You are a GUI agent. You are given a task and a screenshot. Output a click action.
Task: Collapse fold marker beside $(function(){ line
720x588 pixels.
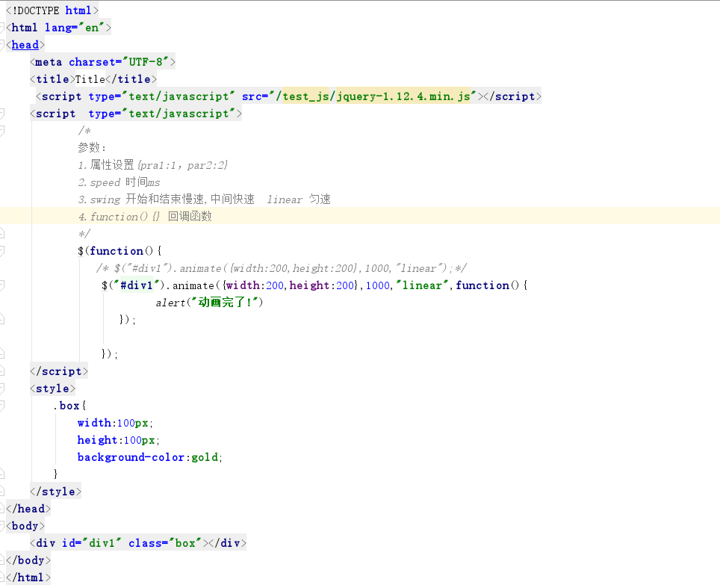(x=1, y=251)
